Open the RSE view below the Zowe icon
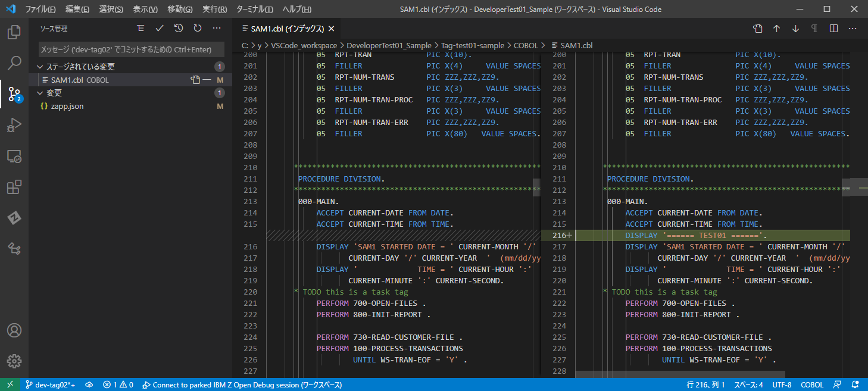Viewport: 868px width, 391px height. click(x=14, y=249)
